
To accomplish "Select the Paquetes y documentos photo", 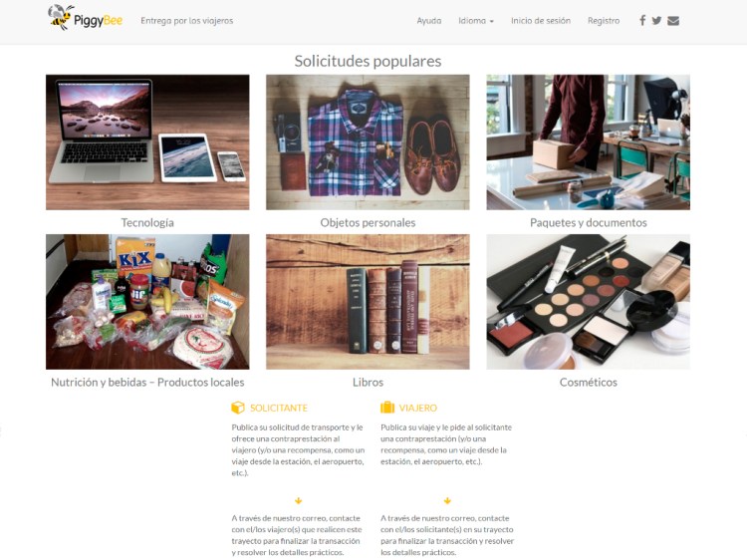I will tap(588, 142).
